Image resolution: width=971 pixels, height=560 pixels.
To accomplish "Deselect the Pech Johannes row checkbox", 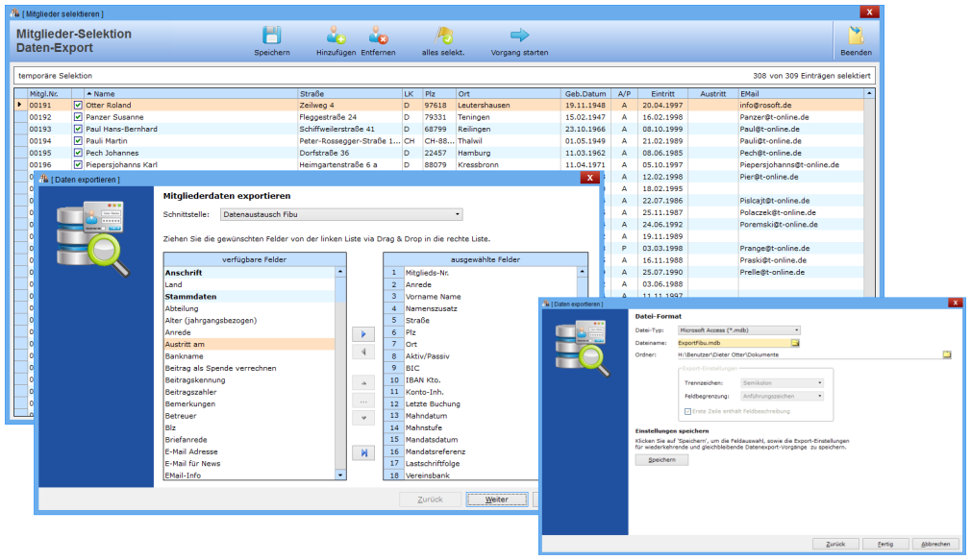I will coord(79,153).
